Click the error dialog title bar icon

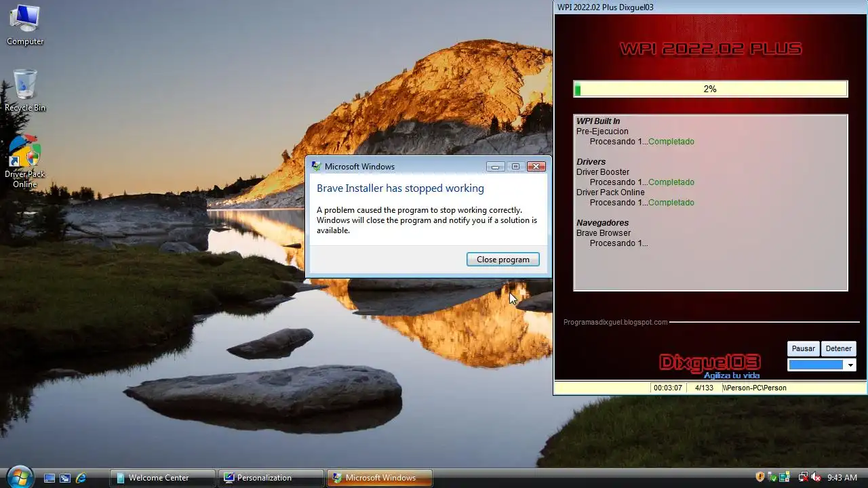point(316,166)
